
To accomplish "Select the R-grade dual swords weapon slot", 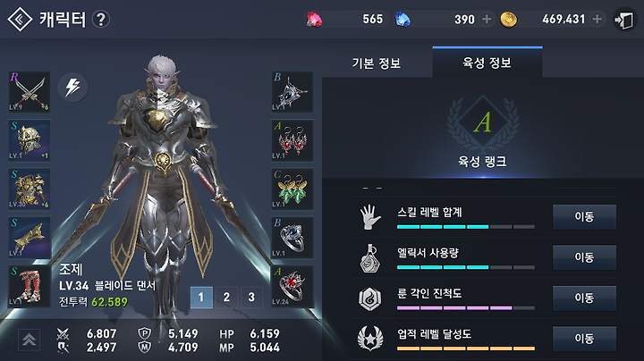I will tap(30, 92).
